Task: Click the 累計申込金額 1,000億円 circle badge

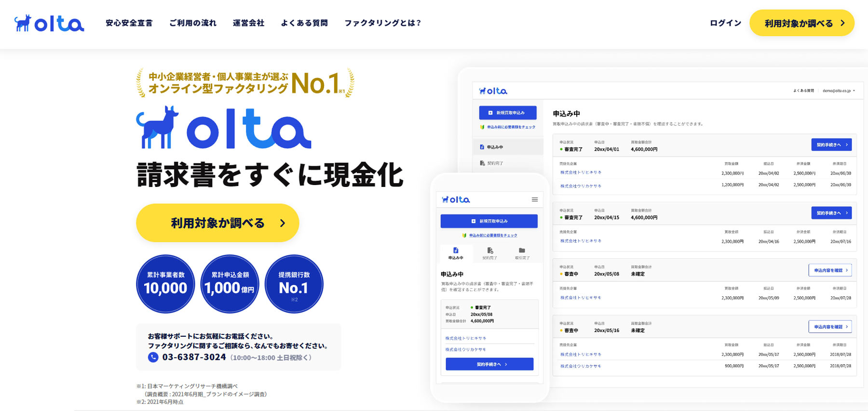Action: pyautogui.click(x=230, y=284)
